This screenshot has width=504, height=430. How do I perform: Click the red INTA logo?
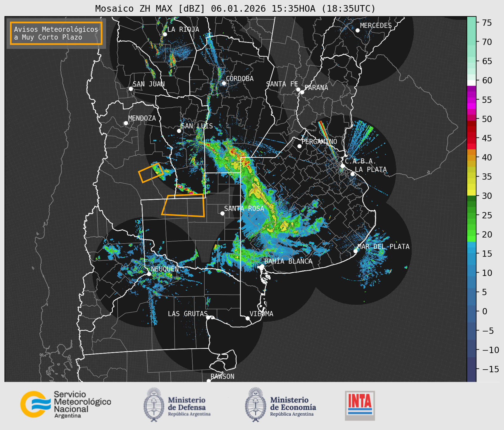coord(360,405)
